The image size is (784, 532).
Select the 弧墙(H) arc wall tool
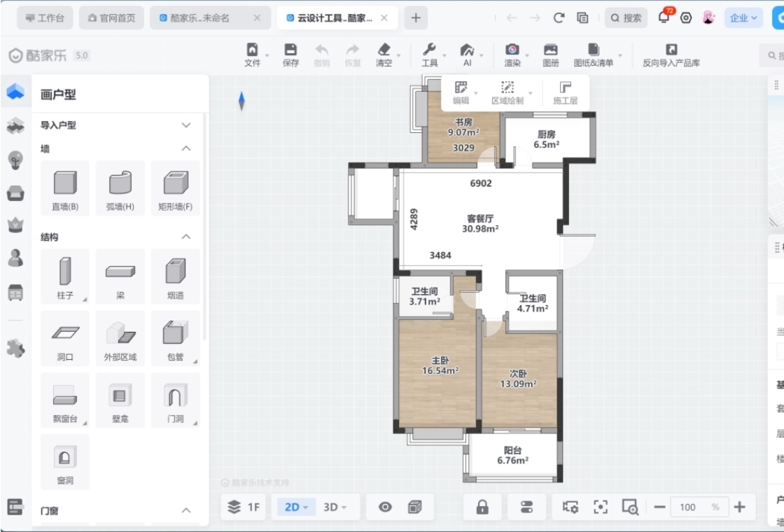point(120,188)
